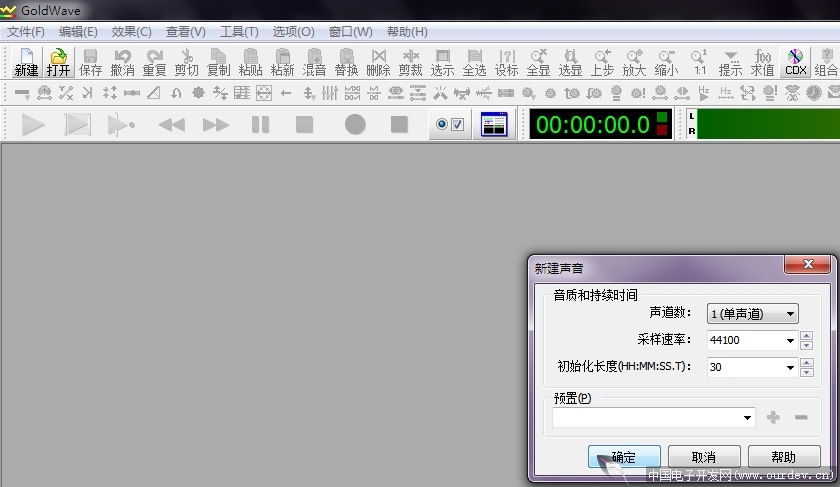Screen dimensions: 840x487
Task: Toggle the control properties radio/checkbox button
Action: click(x=450, y=124)
